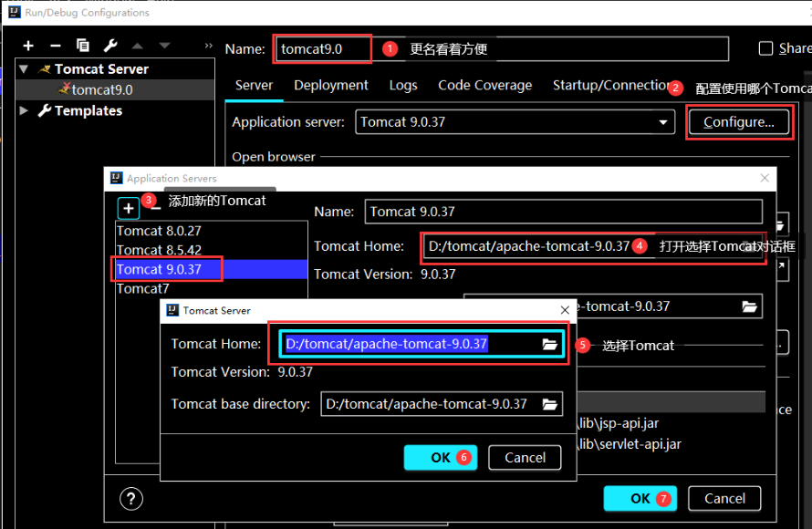Add a new application server with plus icon
This screenshot has height=529, width=812.
point(128,208)
